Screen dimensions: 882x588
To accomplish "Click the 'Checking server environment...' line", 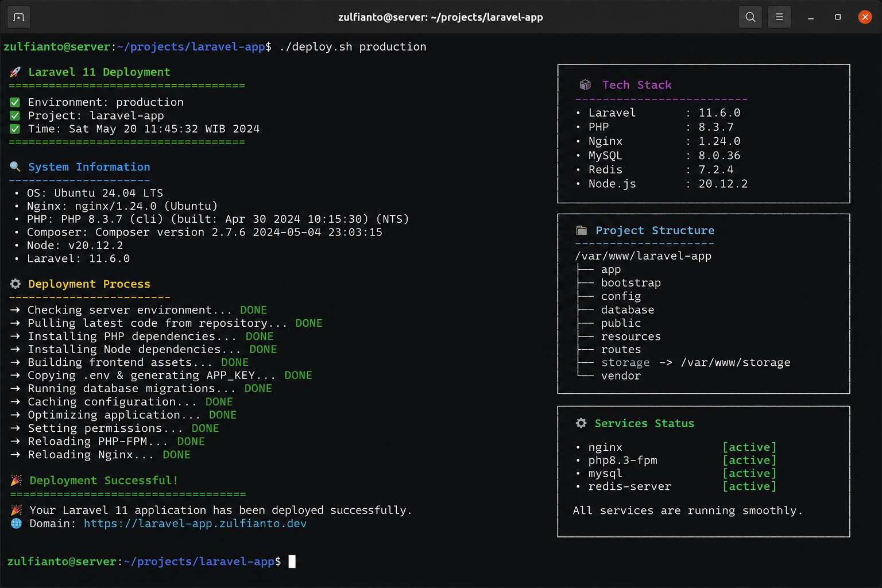I will [x=138, y=310].
